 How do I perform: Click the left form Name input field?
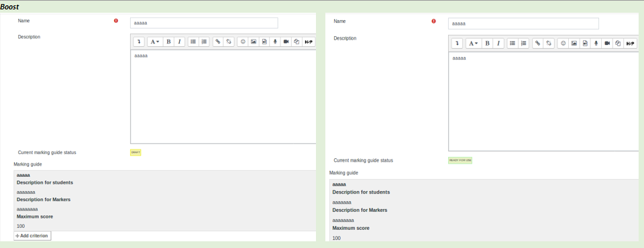(x=204, y=23)
